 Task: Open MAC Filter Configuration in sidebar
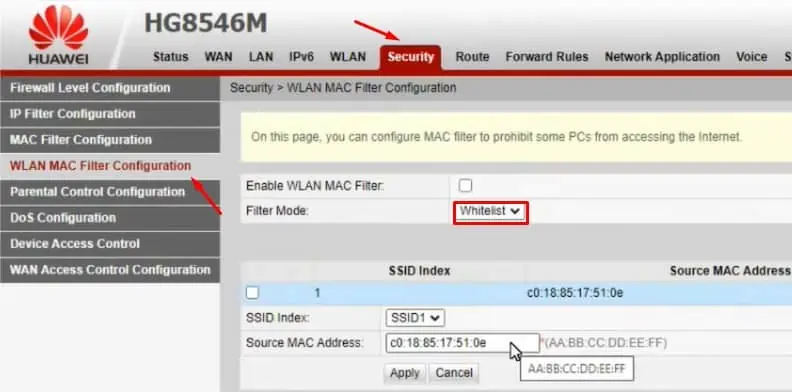pos(110,140)
